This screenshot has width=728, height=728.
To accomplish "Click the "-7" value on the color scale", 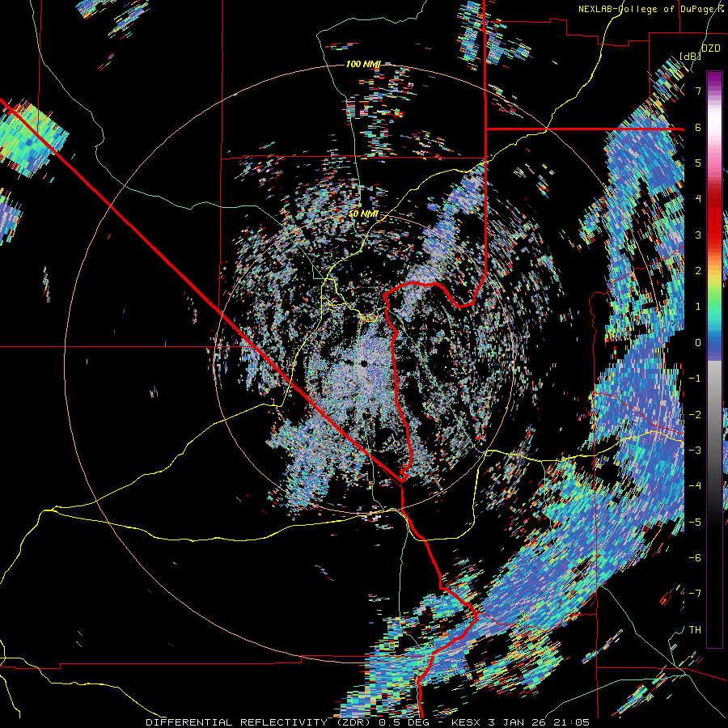I will [695, 594].
